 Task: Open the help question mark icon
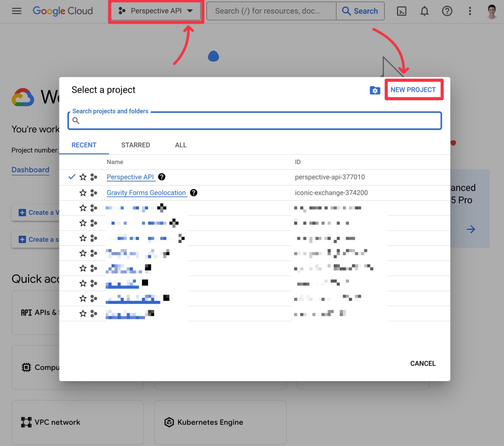[447, 11]
